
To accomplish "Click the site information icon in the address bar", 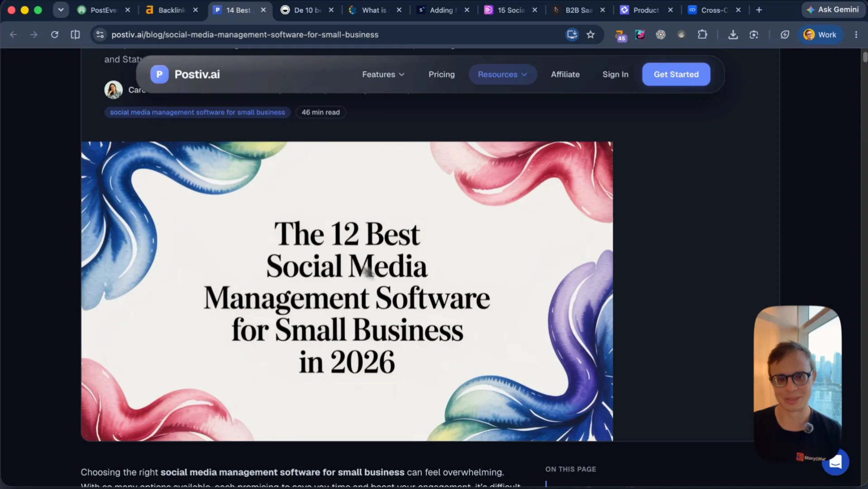I will coord(100,34).
